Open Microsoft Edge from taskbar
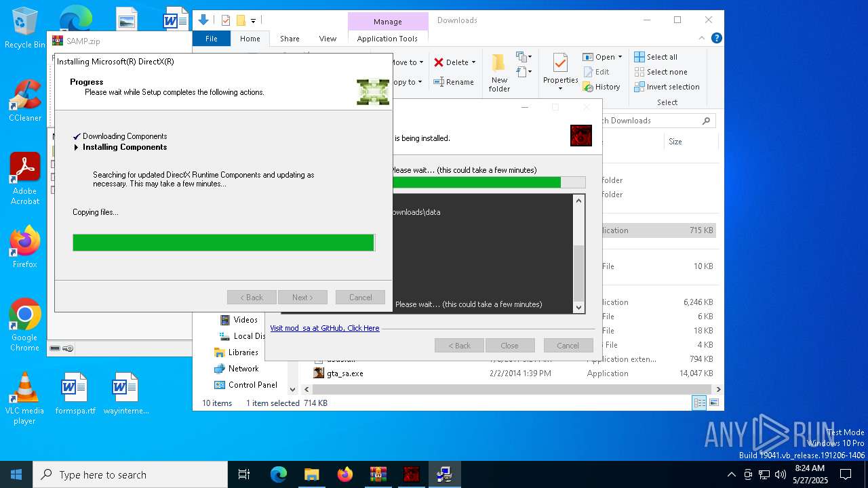 click(x=279, y=474)
